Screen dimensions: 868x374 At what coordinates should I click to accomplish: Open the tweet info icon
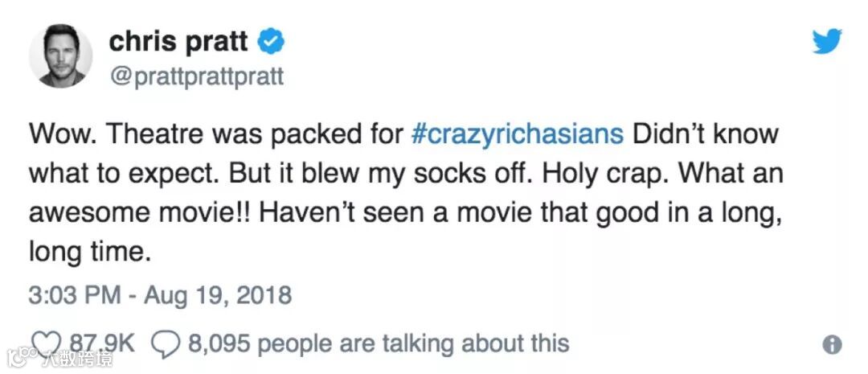(833, 345)
